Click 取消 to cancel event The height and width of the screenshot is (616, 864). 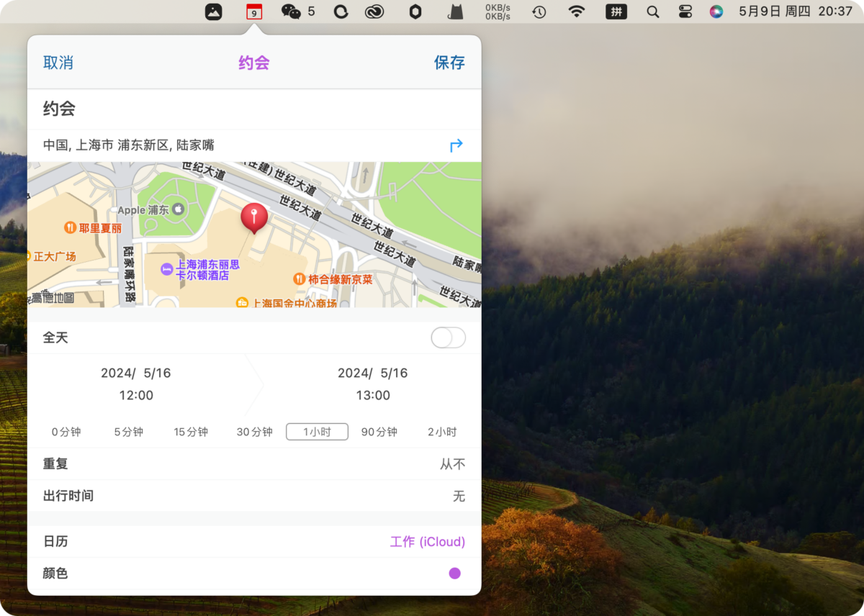click(x=58, y=63)
